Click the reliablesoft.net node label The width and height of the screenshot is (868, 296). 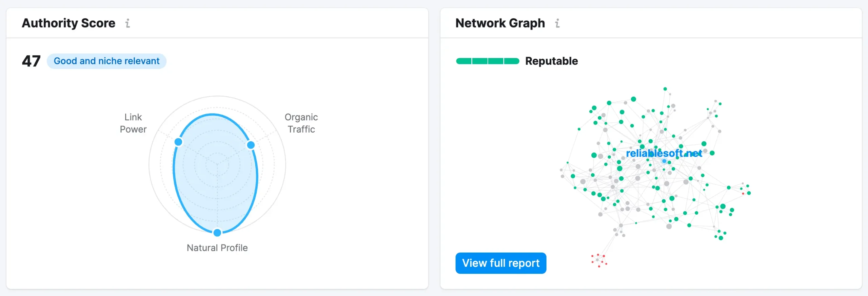(663, 153)
